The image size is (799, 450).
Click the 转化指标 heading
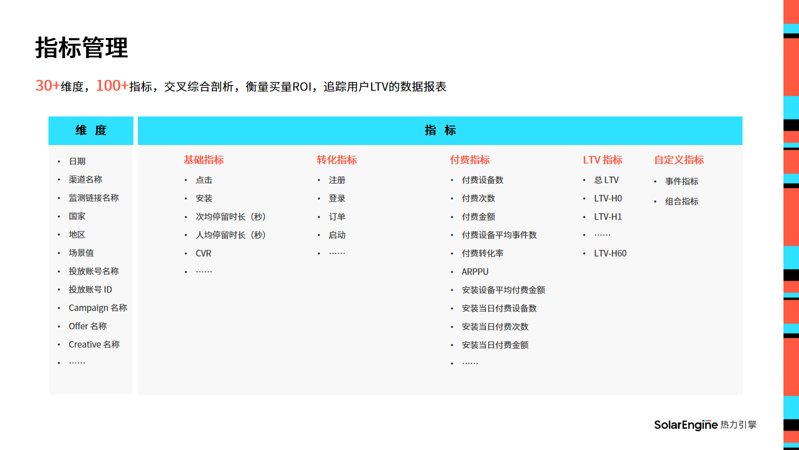[337, 160]
